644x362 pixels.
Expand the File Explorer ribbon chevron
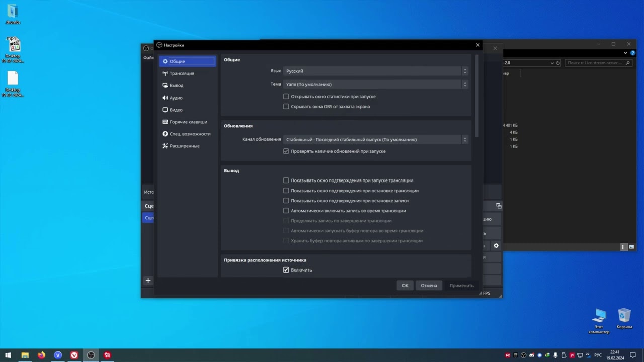[626, 52]
